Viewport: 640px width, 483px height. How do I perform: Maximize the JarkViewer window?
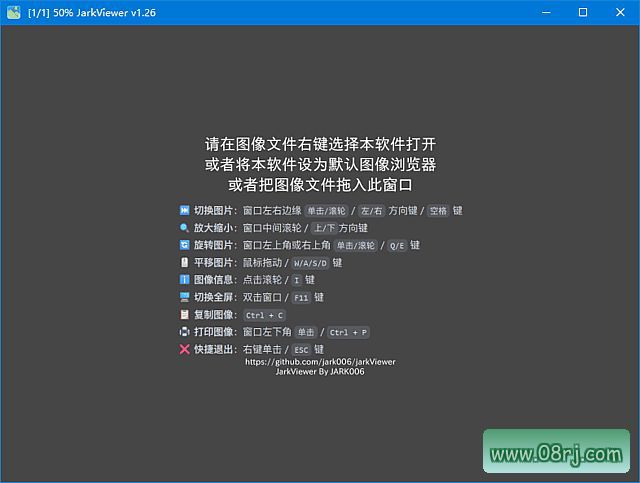[x=583, y=12]
